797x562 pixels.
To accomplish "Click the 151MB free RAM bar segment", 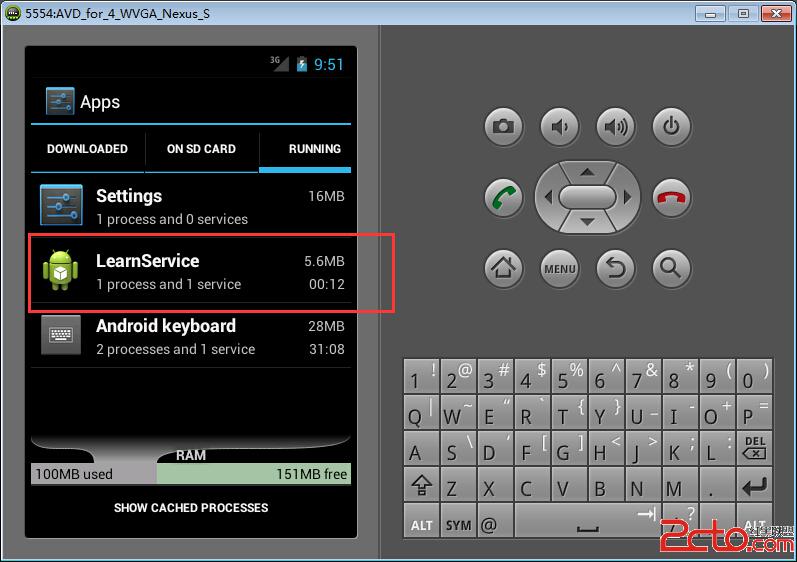I will pos(254,474).
